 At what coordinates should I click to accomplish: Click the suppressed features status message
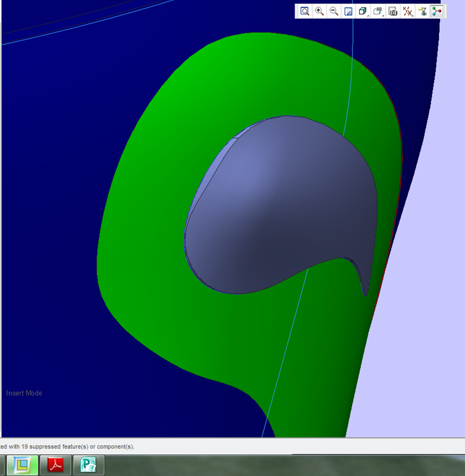click(x=67, y=447)
